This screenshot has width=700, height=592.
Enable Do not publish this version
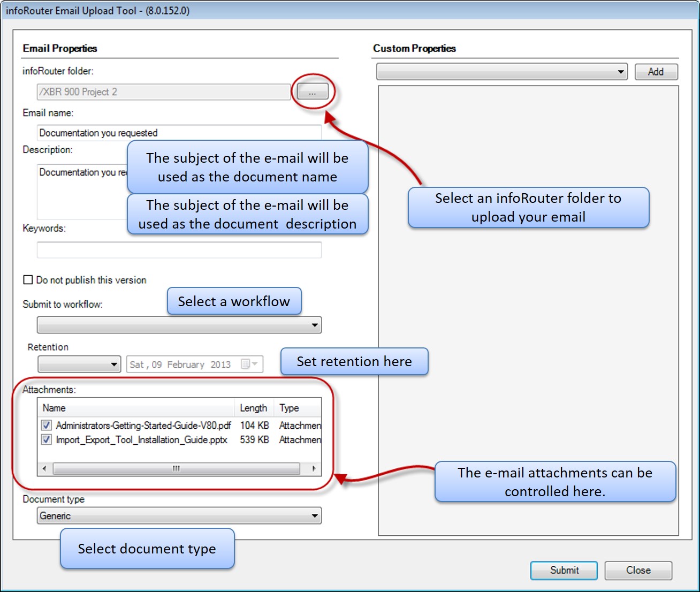click(28, 280)
